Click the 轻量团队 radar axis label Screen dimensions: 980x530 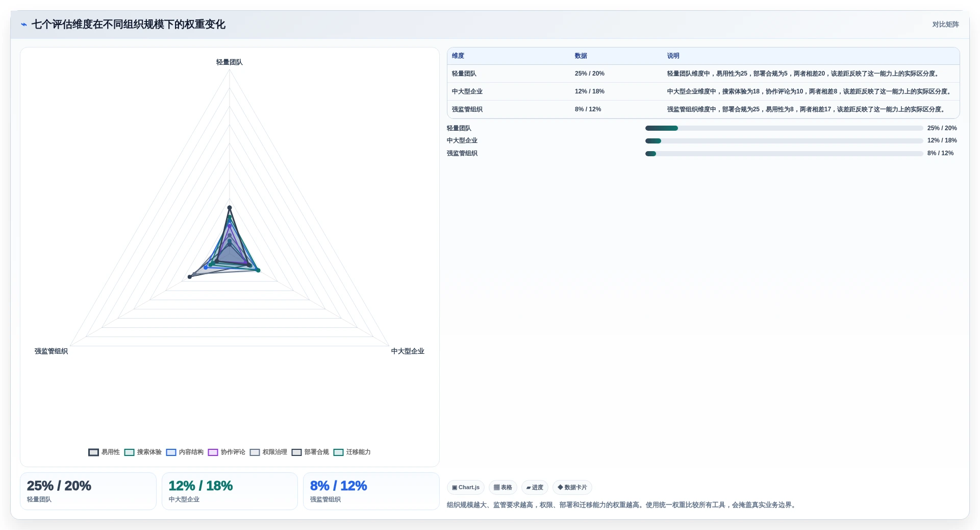230,62
